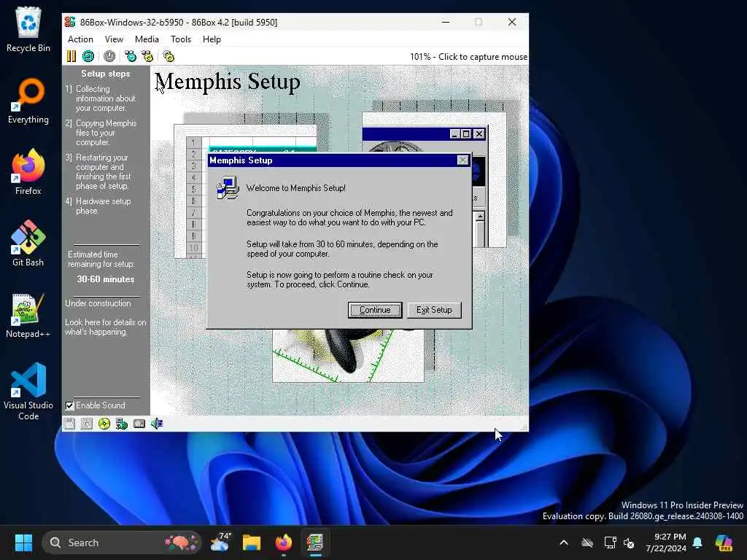The image size is (747, 560).
Task: Click the taskbar Search box
Action: point(122,542)
